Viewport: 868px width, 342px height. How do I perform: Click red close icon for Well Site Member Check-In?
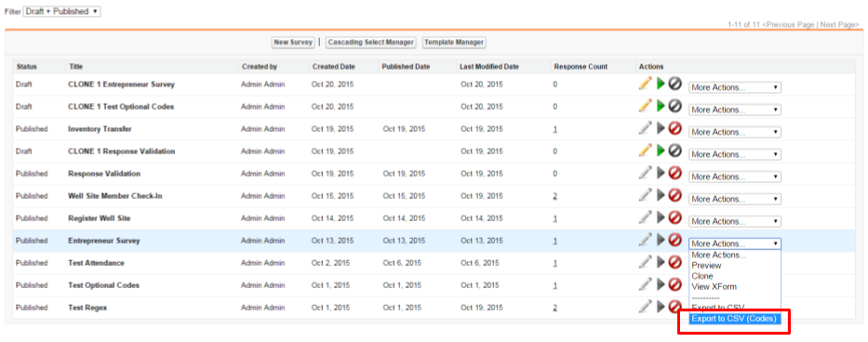click(x=674, y=195)
